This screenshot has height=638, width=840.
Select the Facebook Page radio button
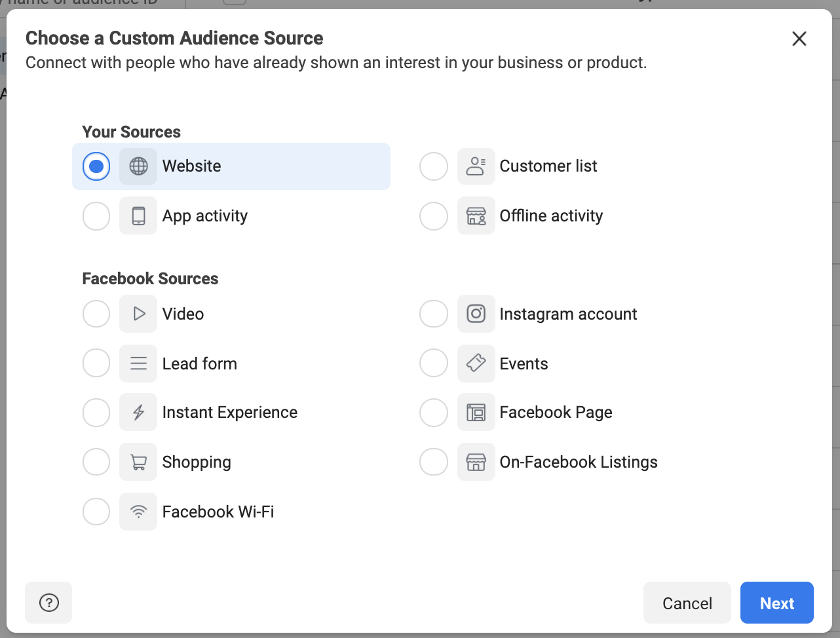(x=434, y=413)
